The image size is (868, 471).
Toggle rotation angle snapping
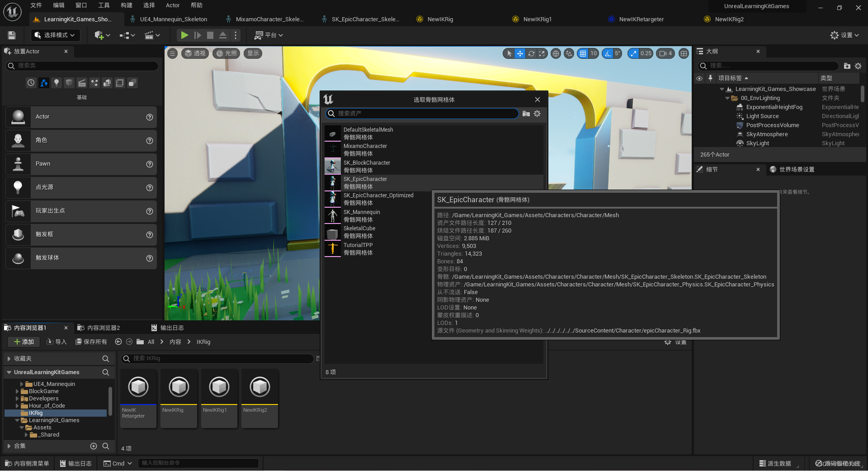tap(608, 53)
